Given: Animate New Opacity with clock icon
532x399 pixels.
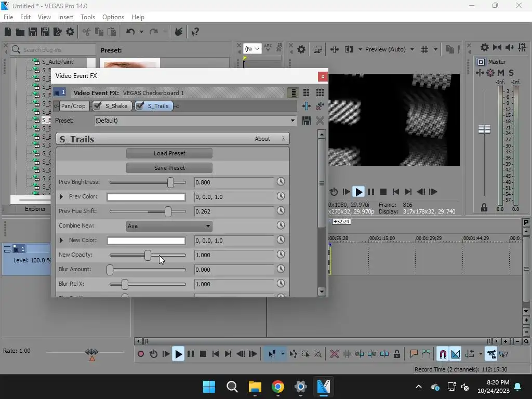Looking at the screenshot, I should pos(281,254).
